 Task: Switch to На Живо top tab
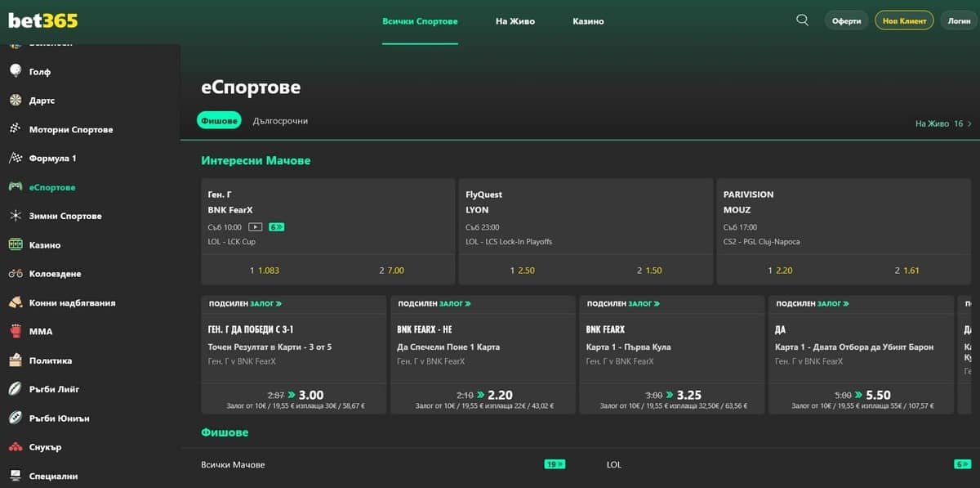(515, 21)
